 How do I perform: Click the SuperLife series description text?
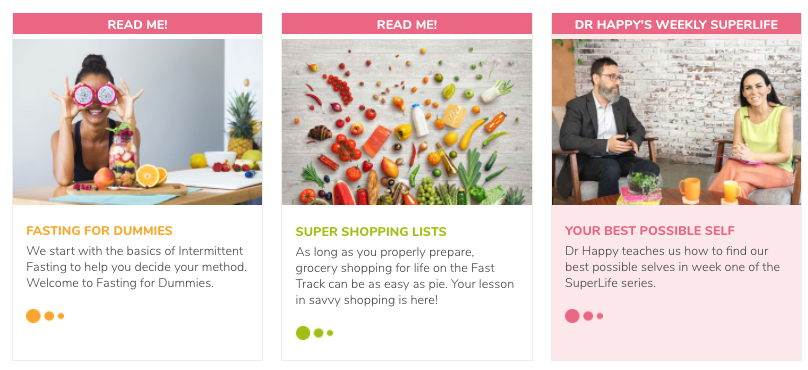(x=672, y=267)
